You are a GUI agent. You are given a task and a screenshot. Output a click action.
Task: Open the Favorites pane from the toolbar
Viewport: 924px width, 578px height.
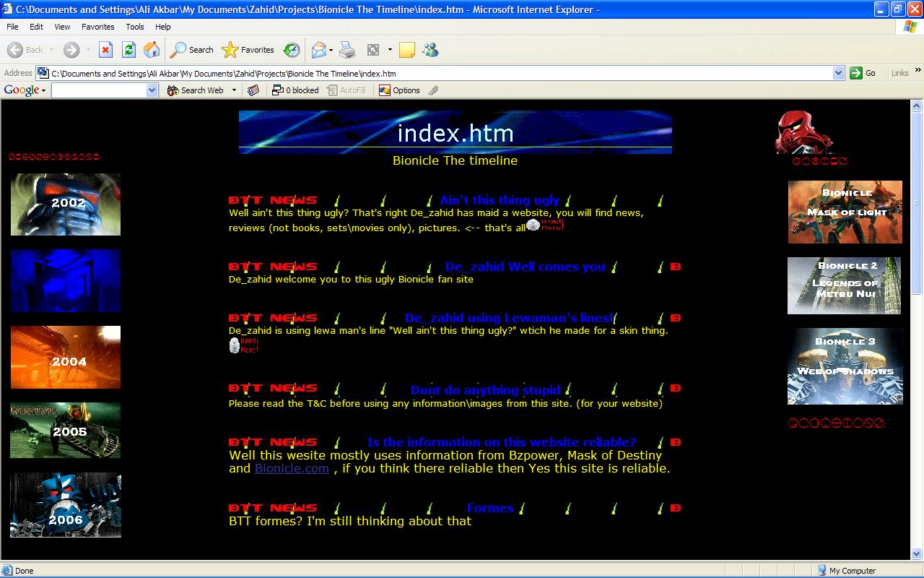coord(248,50)
